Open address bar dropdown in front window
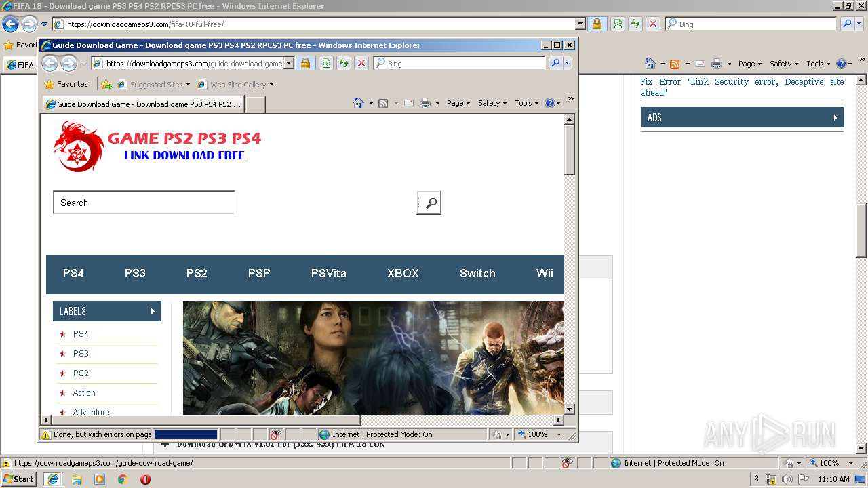The image size is (868, 488). (288, 63)
